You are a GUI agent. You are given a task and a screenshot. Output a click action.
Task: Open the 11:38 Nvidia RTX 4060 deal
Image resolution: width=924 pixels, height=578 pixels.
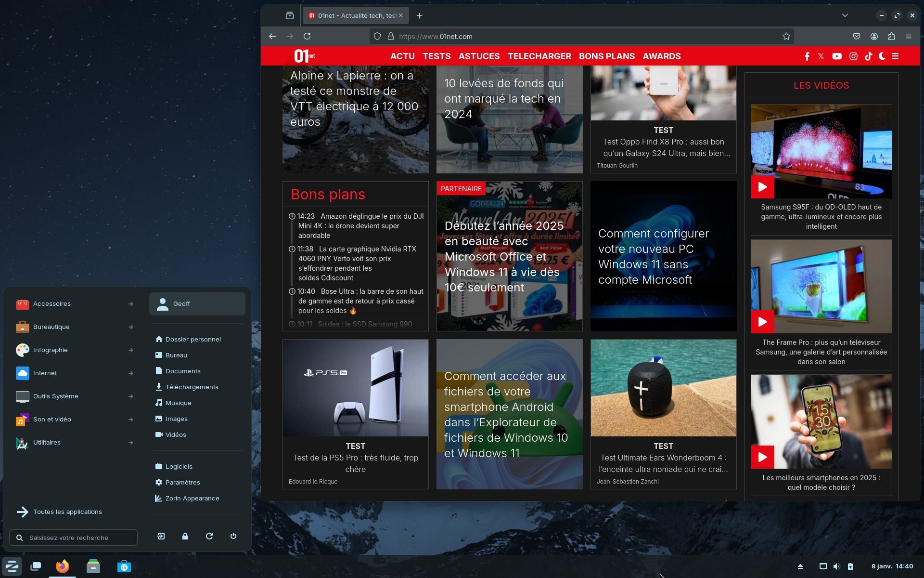[x=357, y=263]
